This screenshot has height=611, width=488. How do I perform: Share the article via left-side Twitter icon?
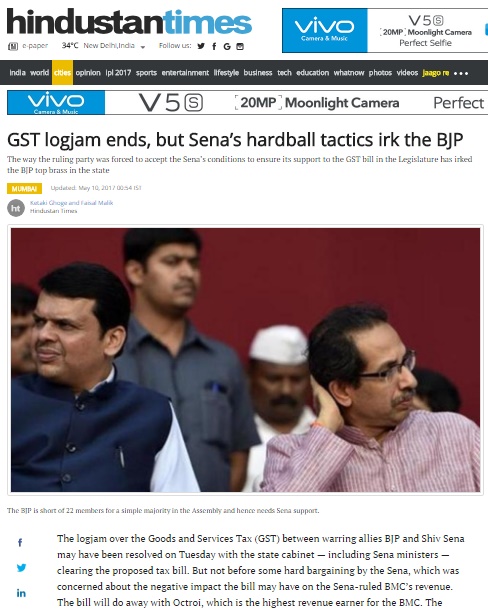click(21, 568)
